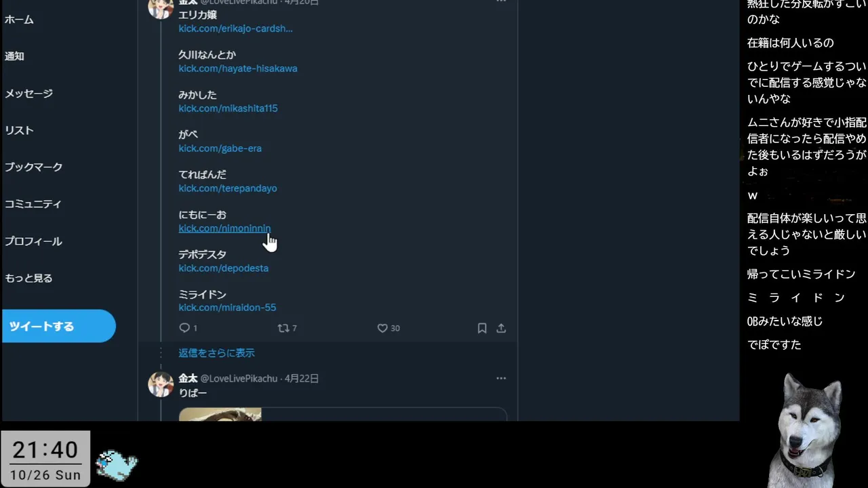Open the kick.com/miraidon-55 link
868x488 pixels.
[227, 308]
